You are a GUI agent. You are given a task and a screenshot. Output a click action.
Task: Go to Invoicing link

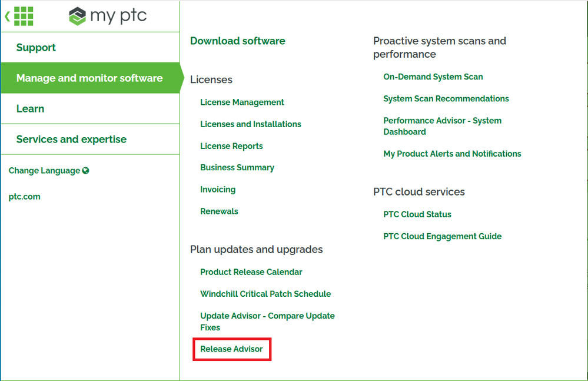(218, 190)
